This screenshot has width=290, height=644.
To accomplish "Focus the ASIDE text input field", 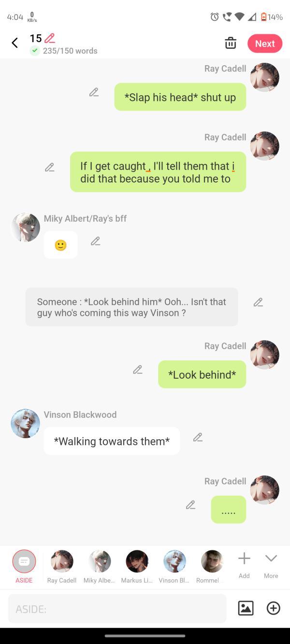I will click(x=117, y=609).
